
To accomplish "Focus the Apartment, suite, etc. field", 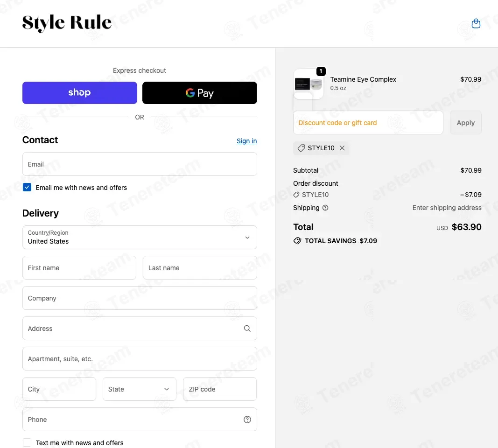I will click(x=140, y=359).
